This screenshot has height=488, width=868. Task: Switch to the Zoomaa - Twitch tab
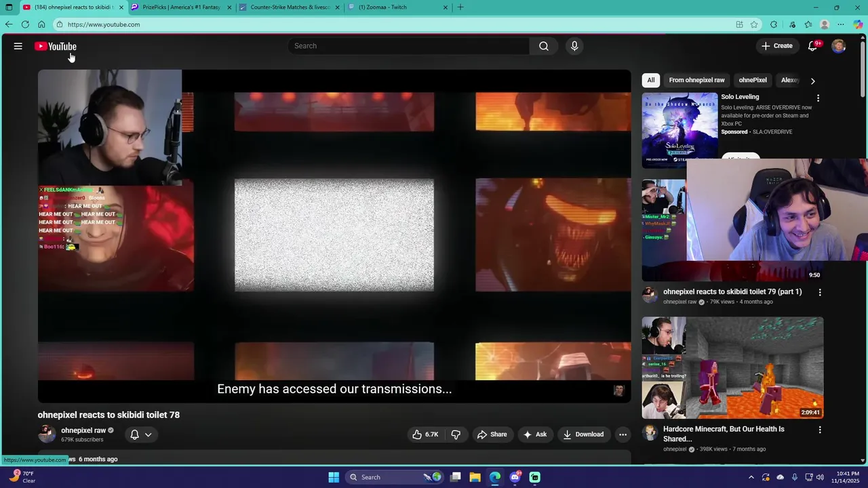[x=397, y=7]
